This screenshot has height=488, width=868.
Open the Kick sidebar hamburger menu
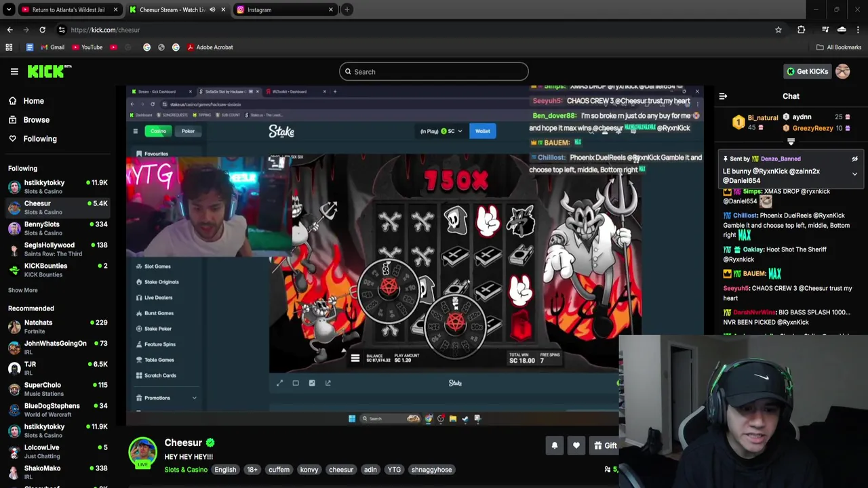[x=14, y=71]
